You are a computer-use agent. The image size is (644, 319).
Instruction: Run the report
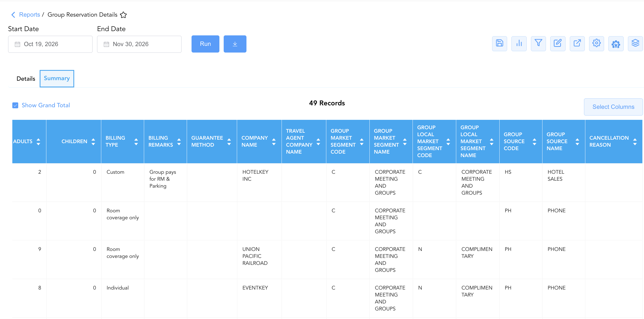point(205,44)
